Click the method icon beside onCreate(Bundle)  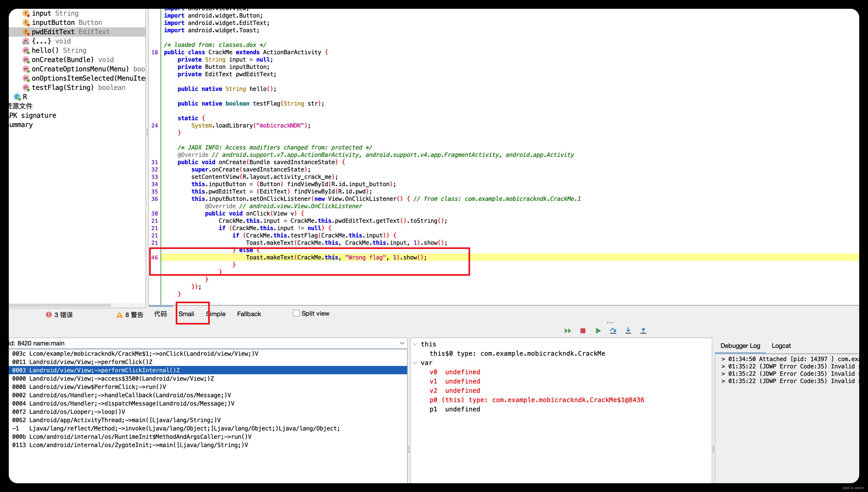26,60
